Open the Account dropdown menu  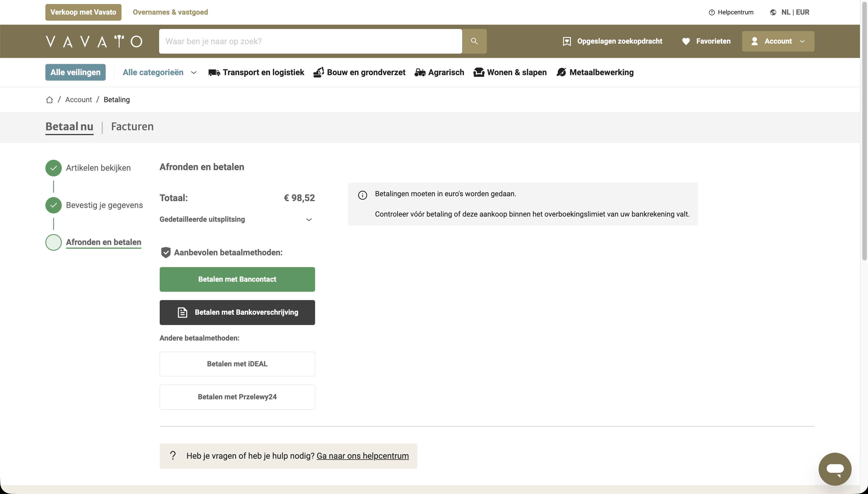[x=778, y=41]
